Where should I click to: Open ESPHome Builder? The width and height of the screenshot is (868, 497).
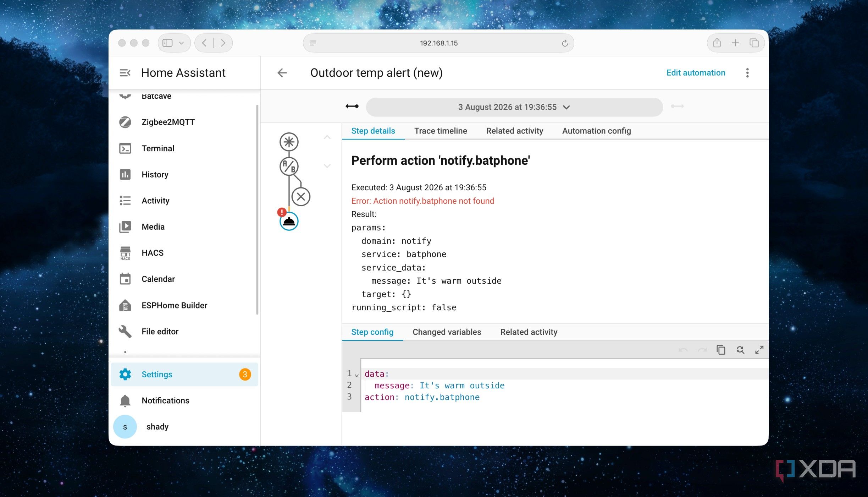click(184, 305)
